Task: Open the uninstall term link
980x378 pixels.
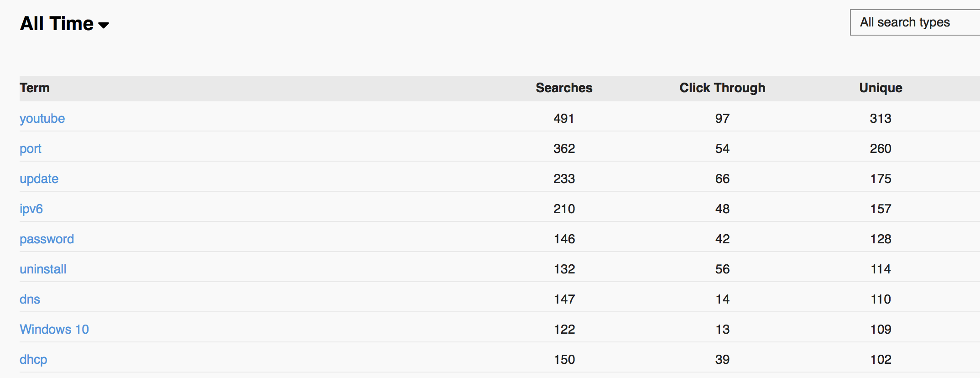Action: 43,269
